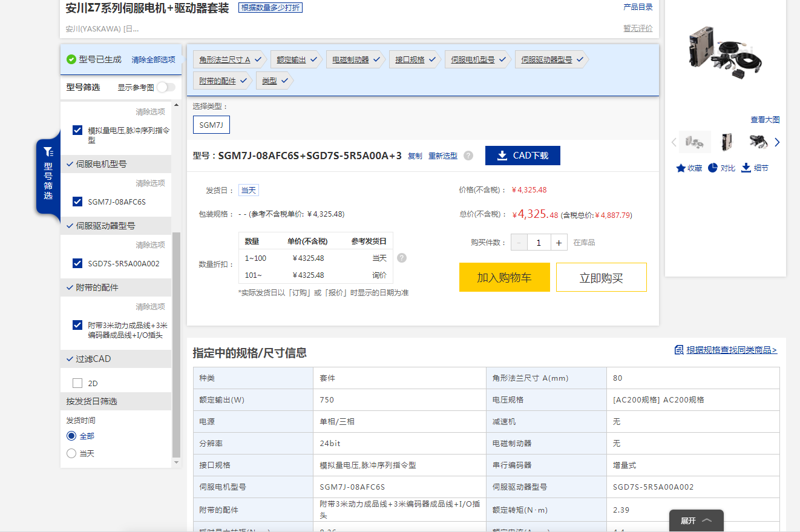The width and height of the screenshot is (800, 532).
Task: Collapse the 伺服电机型号 filter section header
Action: [116, 164]
